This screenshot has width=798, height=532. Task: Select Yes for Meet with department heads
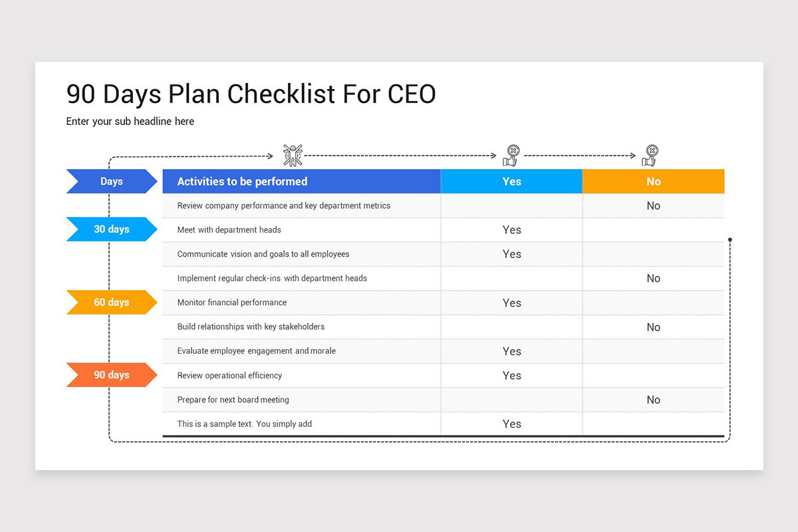(x=511, y=230)
